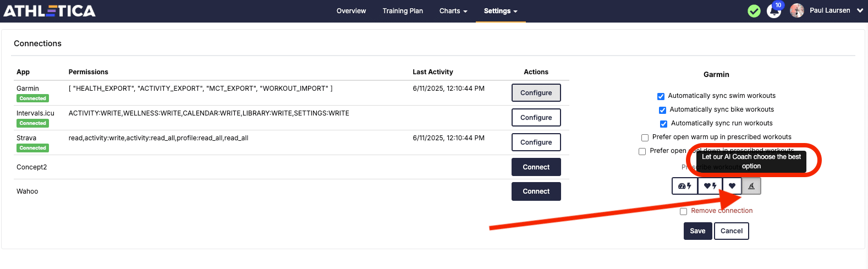Connect the Wahoo app

[x=536, y=191]
